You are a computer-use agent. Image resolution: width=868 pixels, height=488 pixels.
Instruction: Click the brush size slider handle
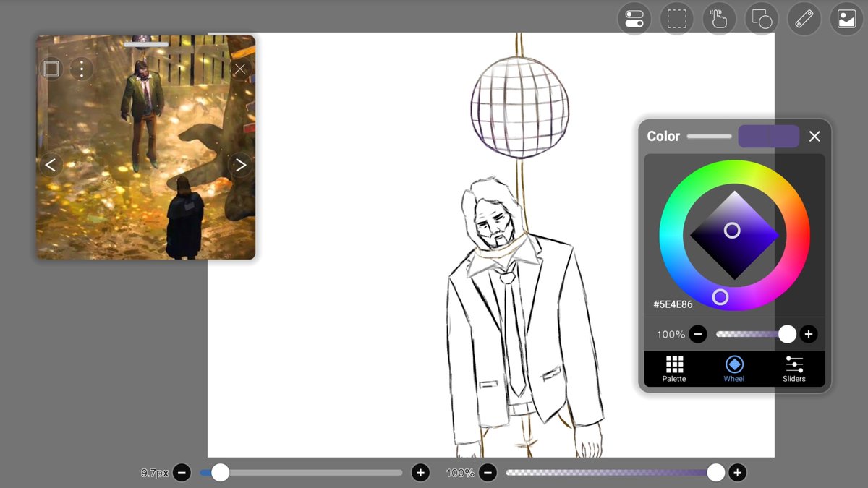220,473
